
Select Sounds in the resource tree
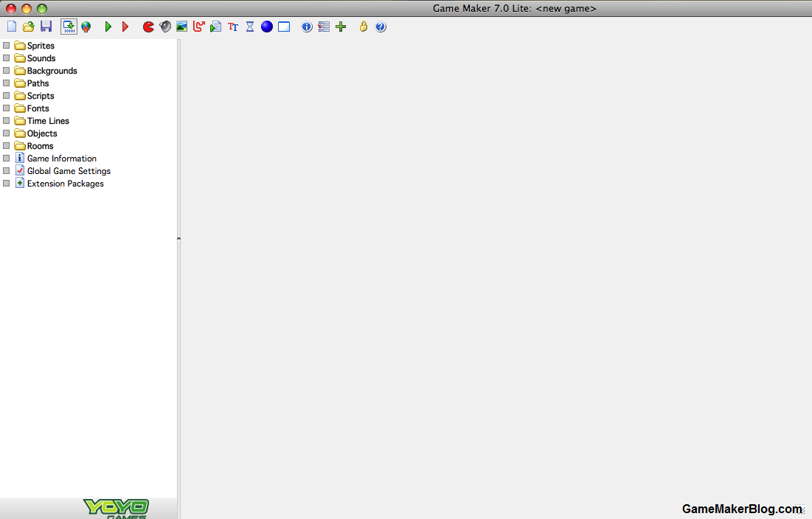(41, 58)
